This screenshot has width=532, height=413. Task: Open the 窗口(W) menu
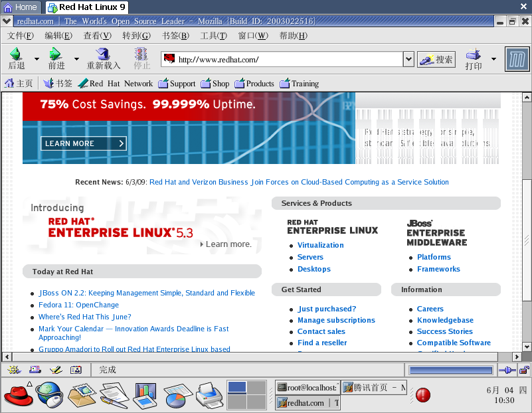(x=253, y=36)
